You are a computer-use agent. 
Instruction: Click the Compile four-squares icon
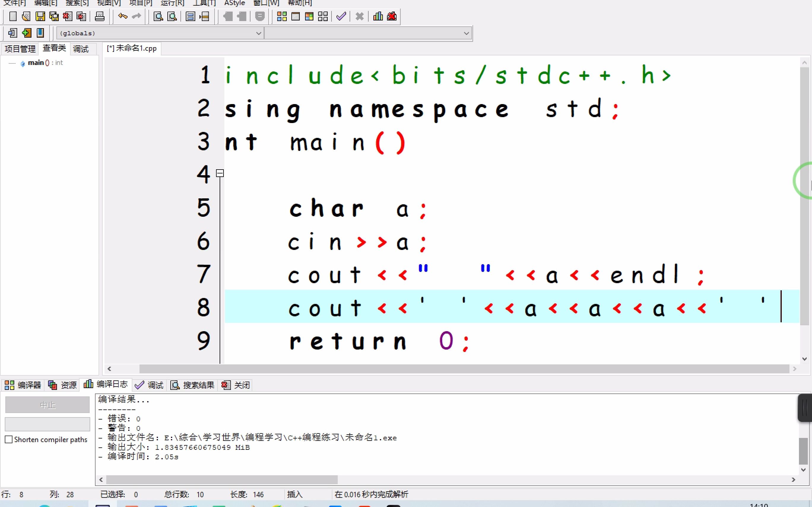pyautogui.click(x=282, y=16)
